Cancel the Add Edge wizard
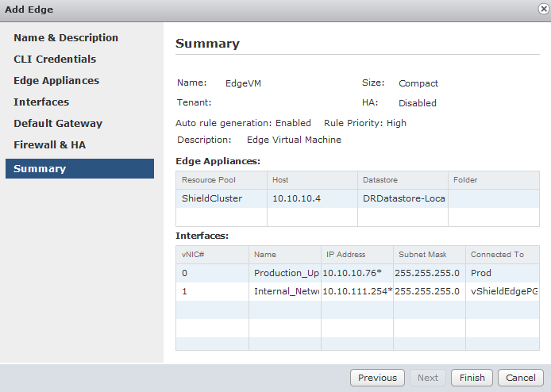551x392 pixels. click(x=521, y=378)
